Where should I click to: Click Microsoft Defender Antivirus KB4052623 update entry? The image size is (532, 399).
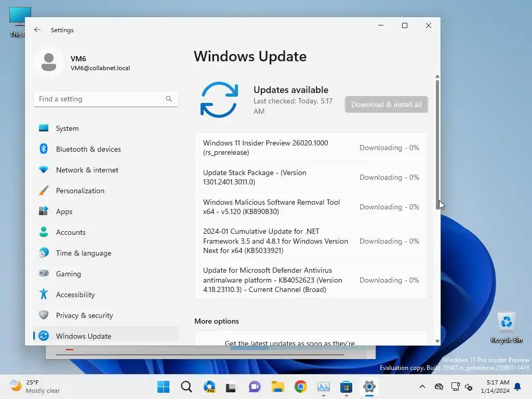pyautogui.click(x=311, y=280)
